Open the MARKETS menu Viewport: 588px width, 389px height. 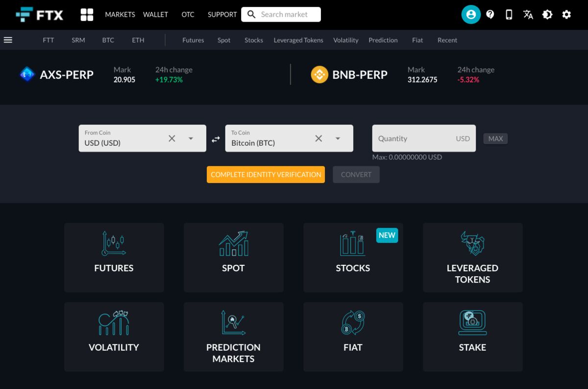[120, 14]
